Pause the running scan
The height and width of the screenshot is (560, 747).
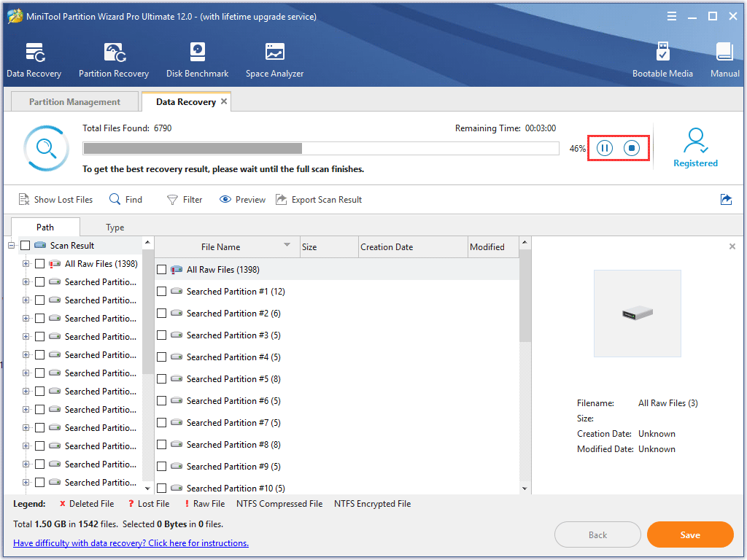pos(605,148)
